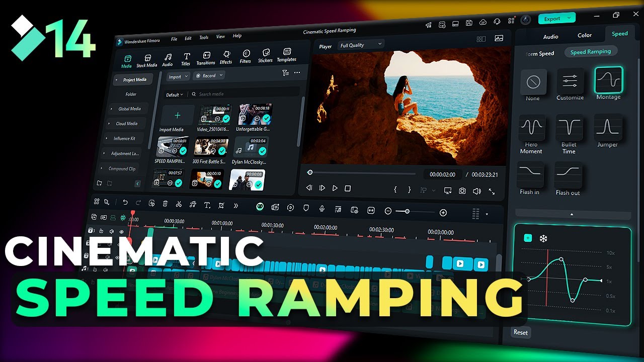644x362 pixels.
Task: Click the scopes graph icon above the preview
Action: pos(499,38)
